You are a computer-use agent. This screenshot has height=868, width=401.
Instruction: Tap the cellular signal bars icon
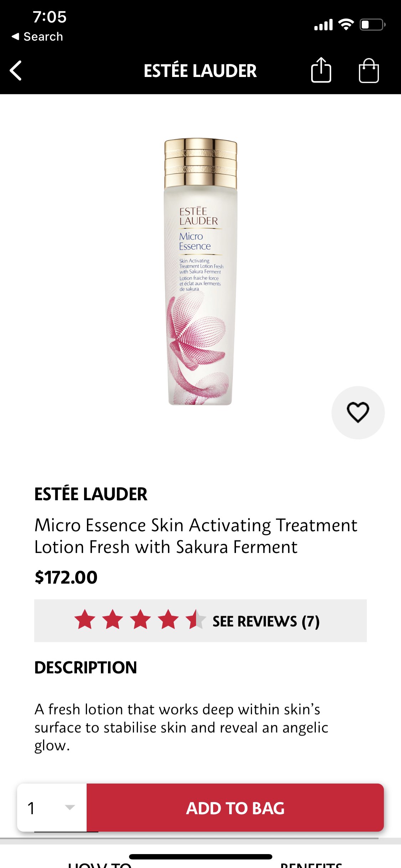coord(323,25)
